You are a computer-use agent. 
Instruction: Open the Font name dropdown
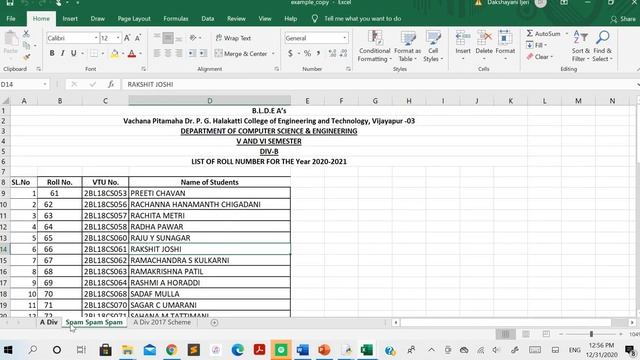coord(96,38)
